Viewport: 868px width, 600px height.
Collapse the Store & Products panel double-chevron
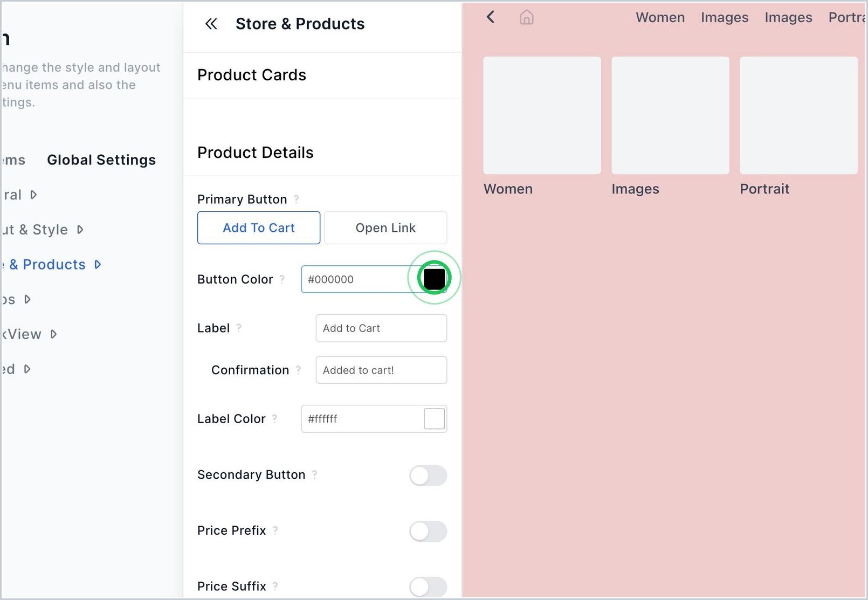click(211, 24)
